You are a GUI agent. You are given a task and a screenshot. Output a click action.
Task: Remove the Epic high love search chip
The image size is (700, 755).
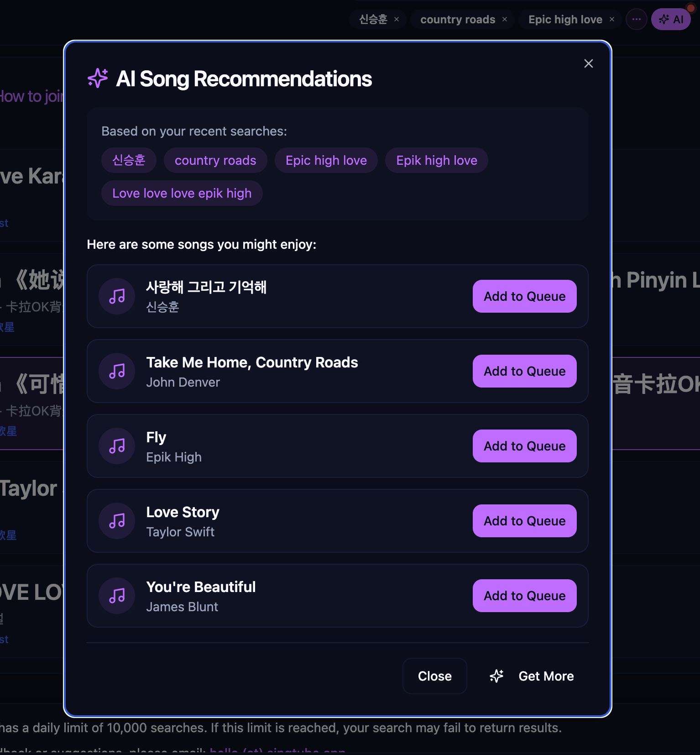point(611,19)
